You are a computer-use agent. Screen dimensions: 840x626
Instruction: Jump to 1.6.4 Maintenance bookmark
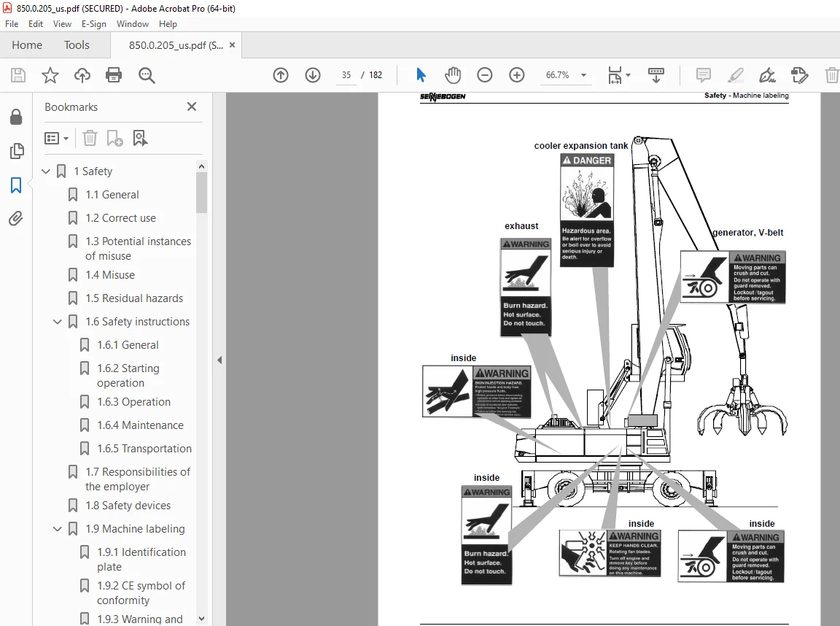pyautogui.click(x=140, y=425)
